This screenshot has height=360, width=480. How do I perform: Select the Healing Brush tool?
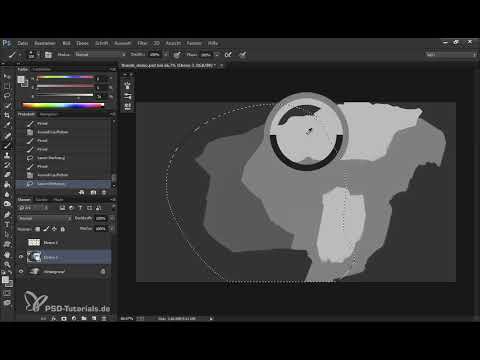pyautogui.click(x=7, y=135)
